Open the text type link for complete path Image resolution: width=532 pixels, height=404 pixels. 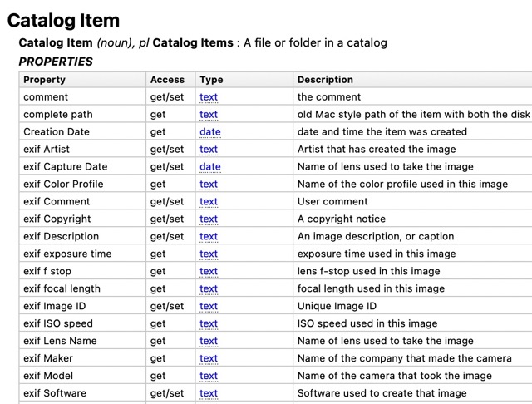(209, 115)
